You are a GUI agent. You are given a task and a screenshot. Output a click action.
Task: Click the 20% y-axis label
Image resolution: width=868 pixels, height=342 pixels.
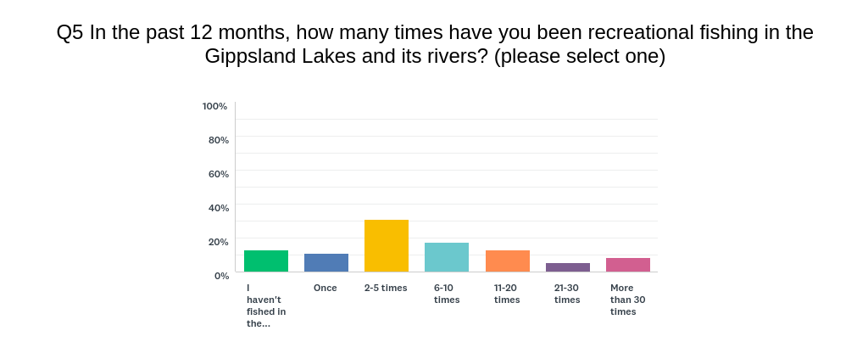pos(218,241)
